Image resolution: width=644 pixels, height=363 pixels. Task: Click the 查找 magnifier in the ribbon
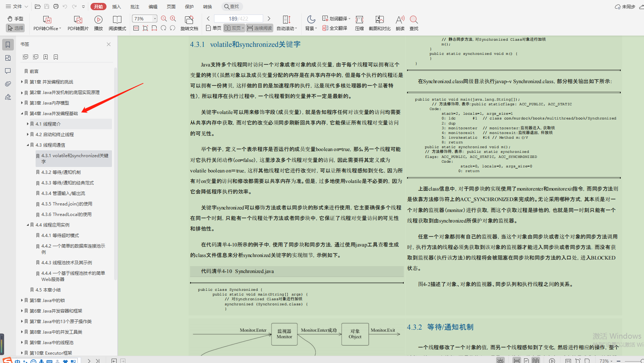pyautogui.click(x=414, y=23)
